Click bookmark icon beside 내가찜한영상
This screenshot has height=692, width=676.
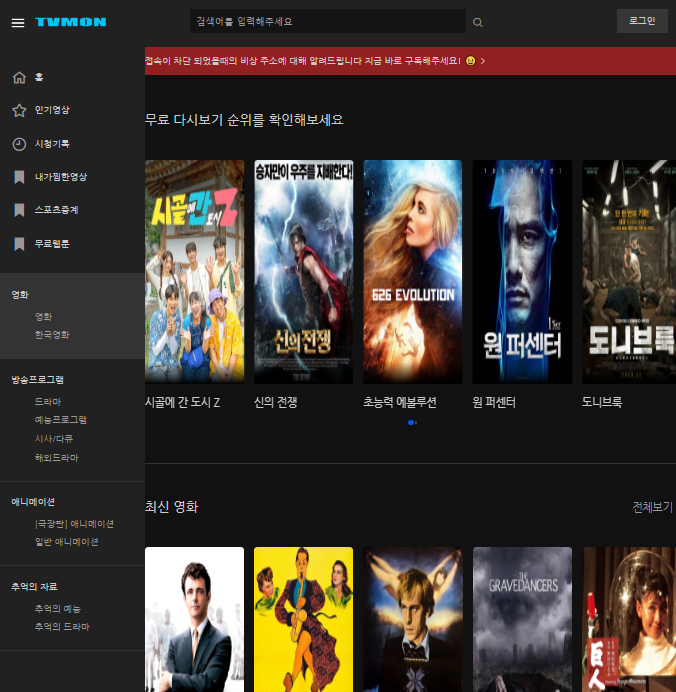pos(19,177)
